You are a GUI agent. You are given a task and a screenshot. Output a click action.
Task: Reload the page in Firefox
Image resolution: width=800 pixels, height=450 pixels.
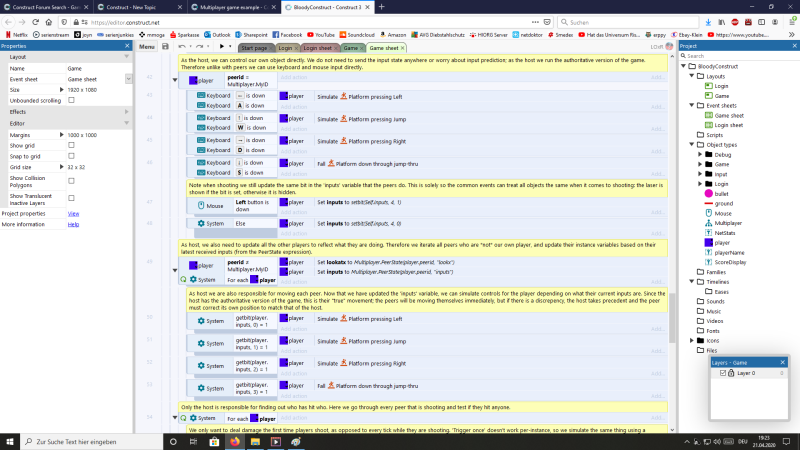[35, 22]
